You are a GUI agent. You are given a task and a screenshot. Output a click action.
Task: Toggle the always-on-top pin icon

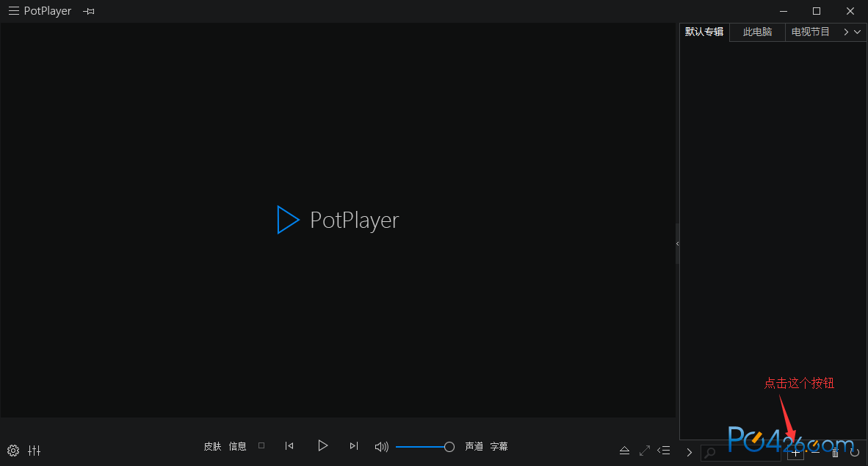pos(89,11)
